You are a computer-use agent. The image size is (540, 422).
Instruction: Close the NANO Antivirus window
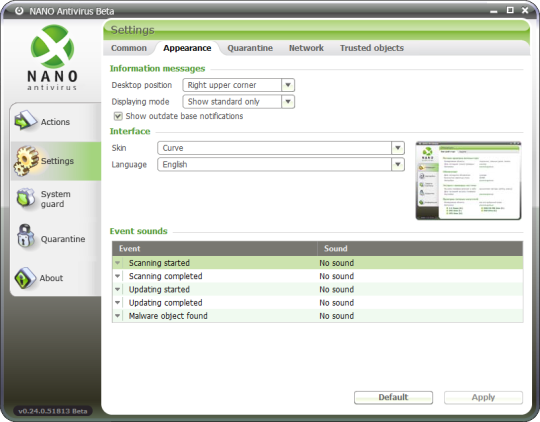tap(525, 10)
